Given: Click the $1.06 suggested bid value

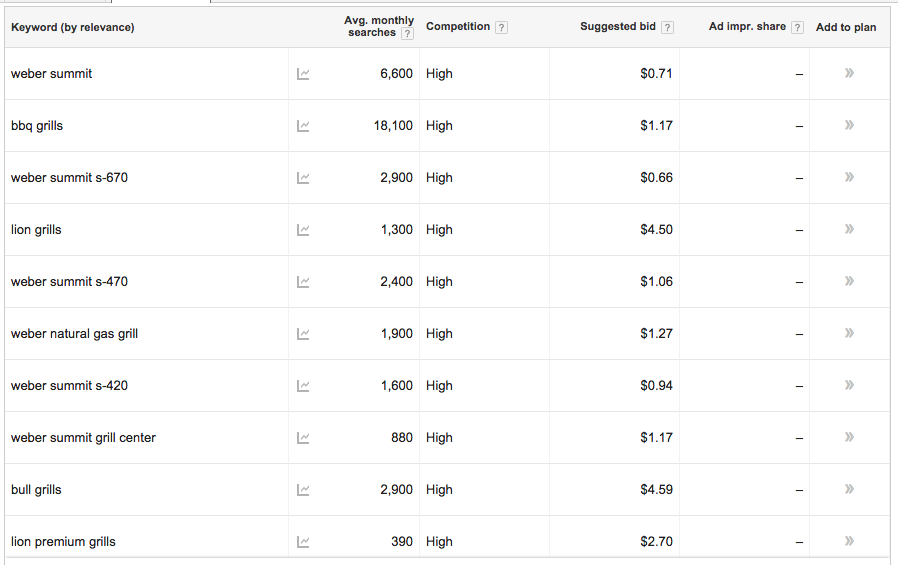Looking at the screenshot, I should pos(656,282).
